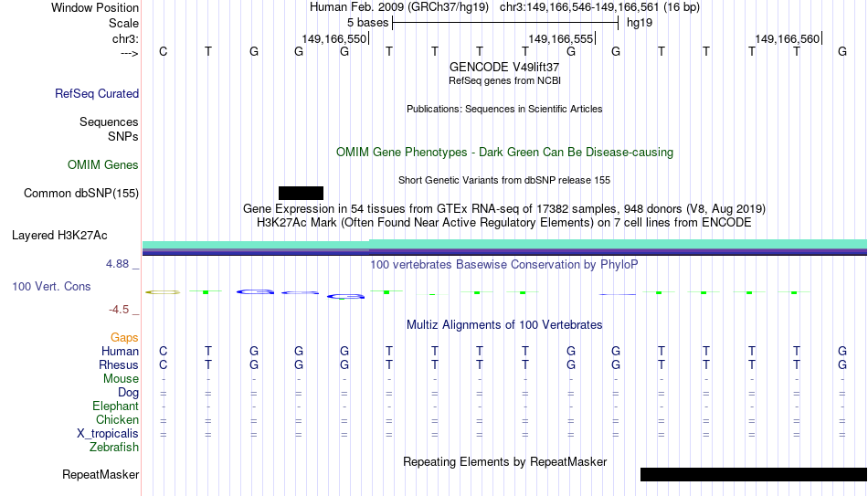Click 'RefSeq genes from NCBI' title

pyautogui.click(x=504, y=80)
